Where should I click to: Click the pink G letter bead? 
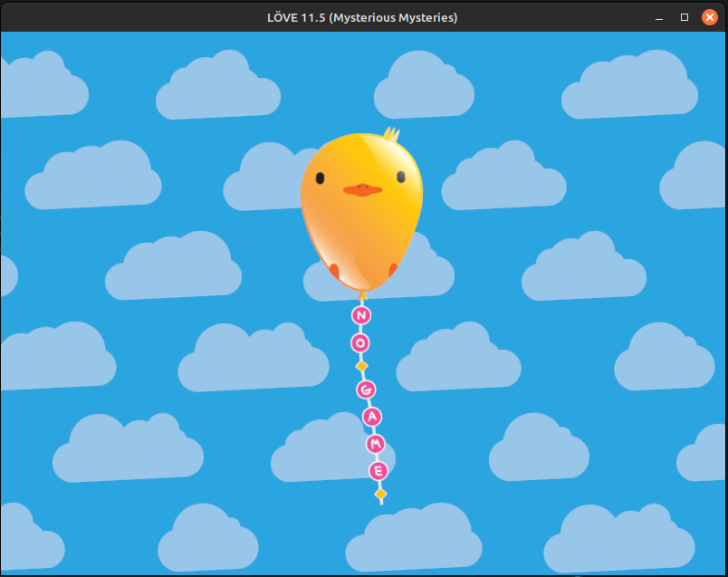[x=366, y=389]
